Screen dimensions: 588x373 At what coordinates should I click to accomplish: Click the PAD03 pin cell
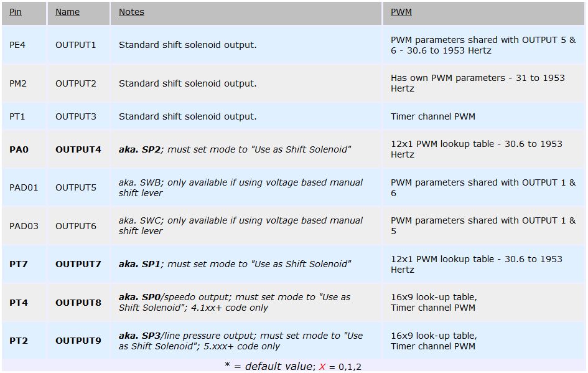[x=24, y=226]
